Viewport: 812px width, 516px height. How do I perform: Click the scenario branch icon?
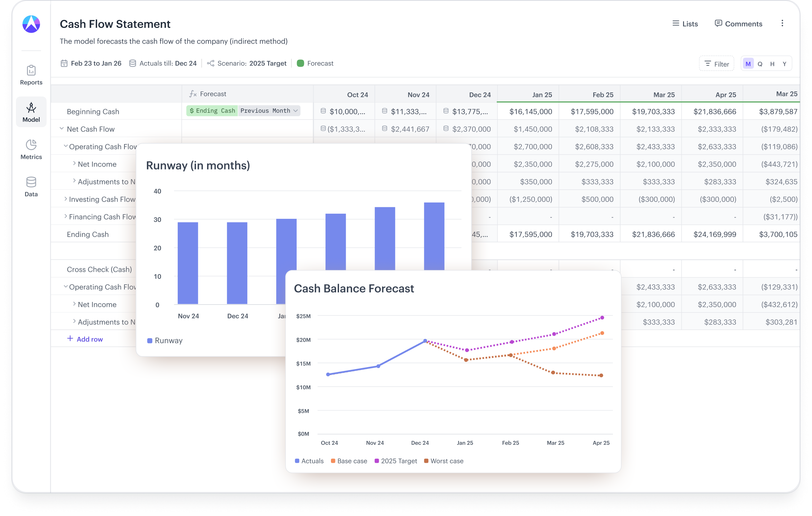tap(210, 63)
